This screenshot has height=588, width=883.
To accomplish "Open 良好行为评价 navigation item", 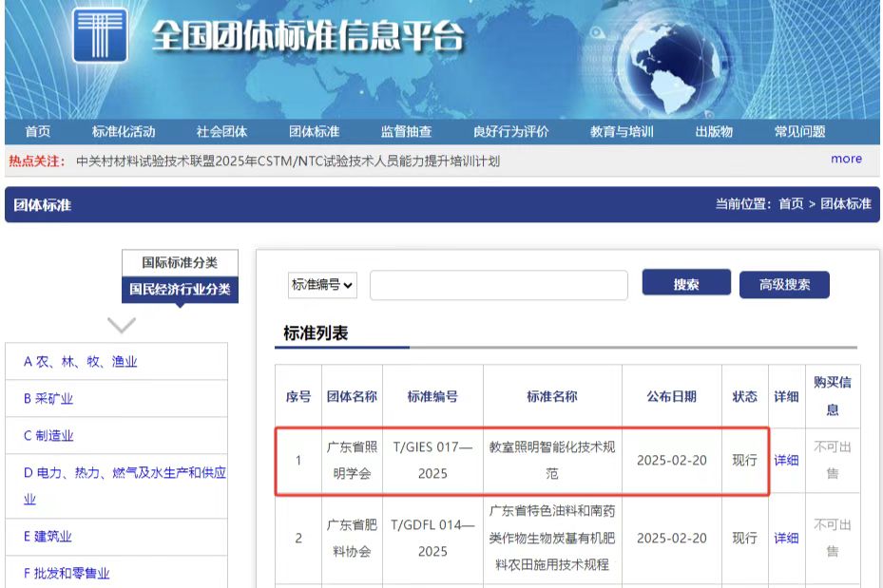I will click(510, 132).
